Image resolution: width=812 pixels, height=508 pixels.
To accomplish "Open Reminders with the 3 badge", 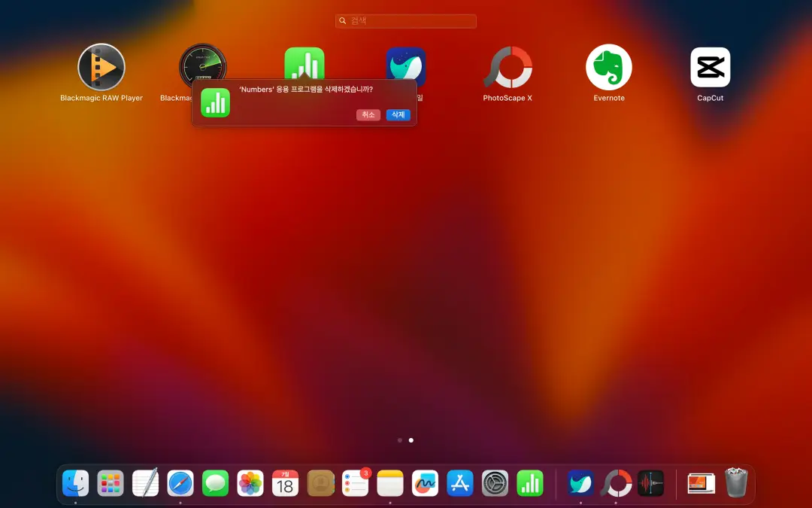I will [x=355, y=483].
